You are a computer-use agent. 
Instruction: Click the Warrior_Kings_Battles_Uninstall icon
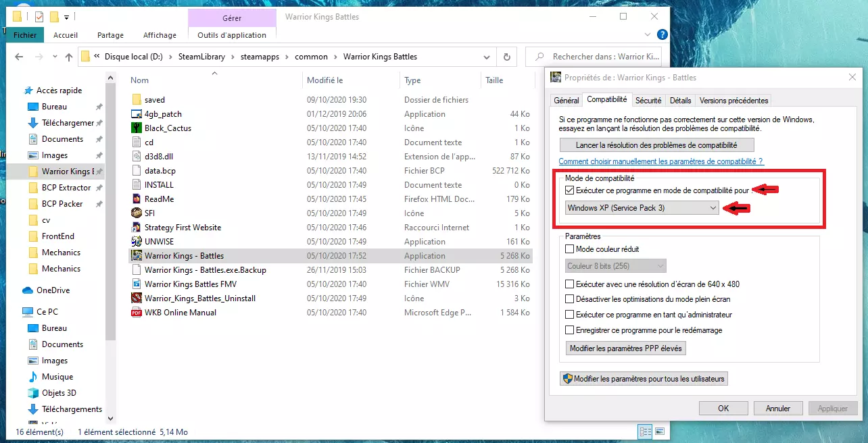pyautogui.click(x=136, y=298)
